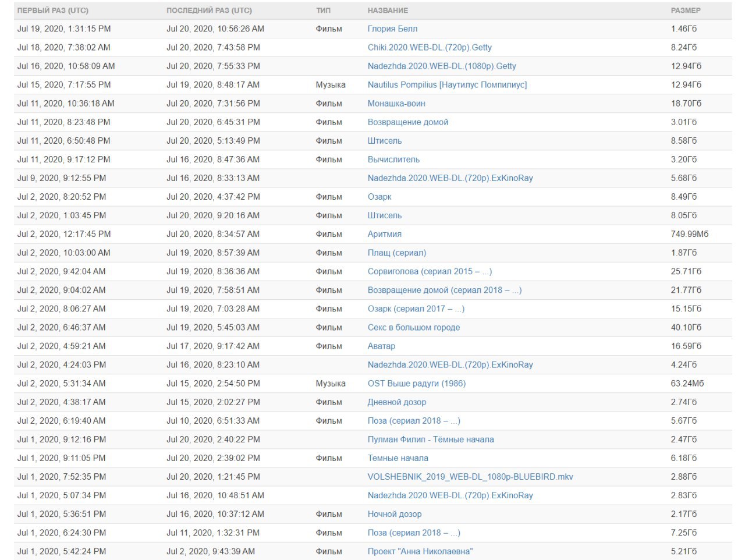Screen dimensions: 745x560
Task: Select the size 18.70Гб cell
Action: [686, 103]
